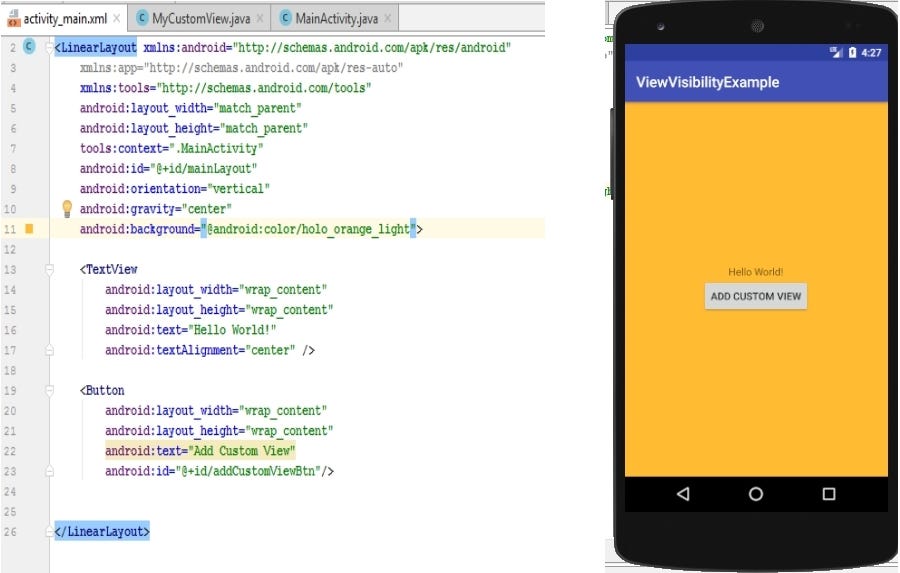Close the MainActivity.java tab
This screenshot has width=900, height=573.
[x=387, y=18]
